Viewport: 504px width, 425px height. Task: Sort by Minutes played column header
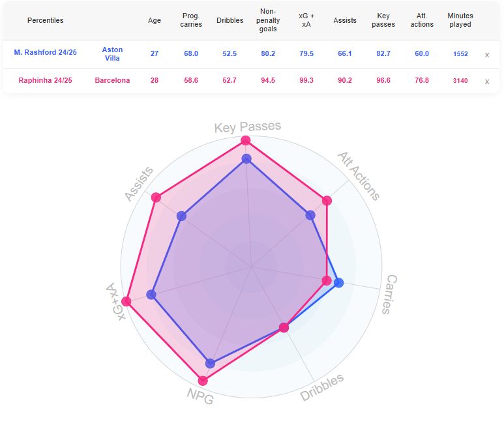pyautogui.click(x=460, y=20)
